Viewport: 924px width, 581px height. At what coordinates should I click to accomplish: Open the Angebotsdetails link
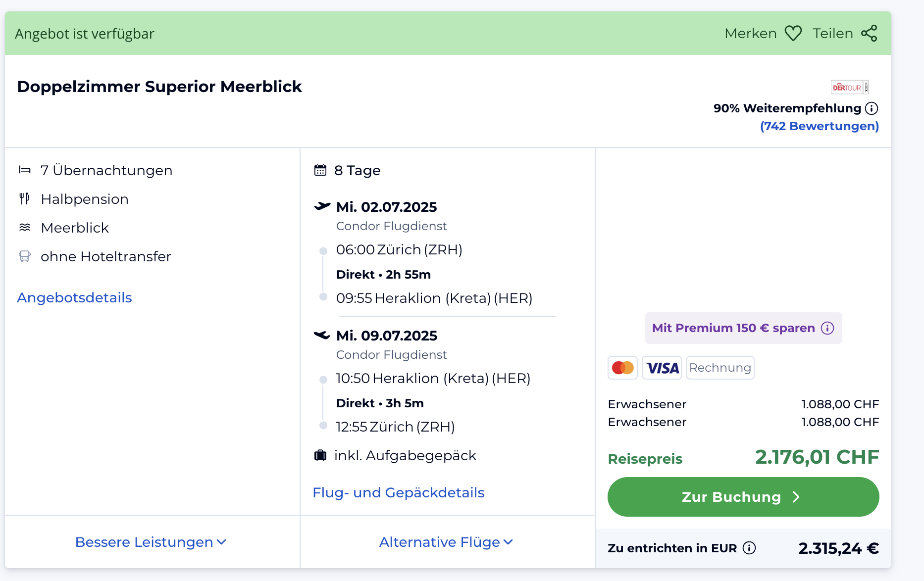point(74,297)
